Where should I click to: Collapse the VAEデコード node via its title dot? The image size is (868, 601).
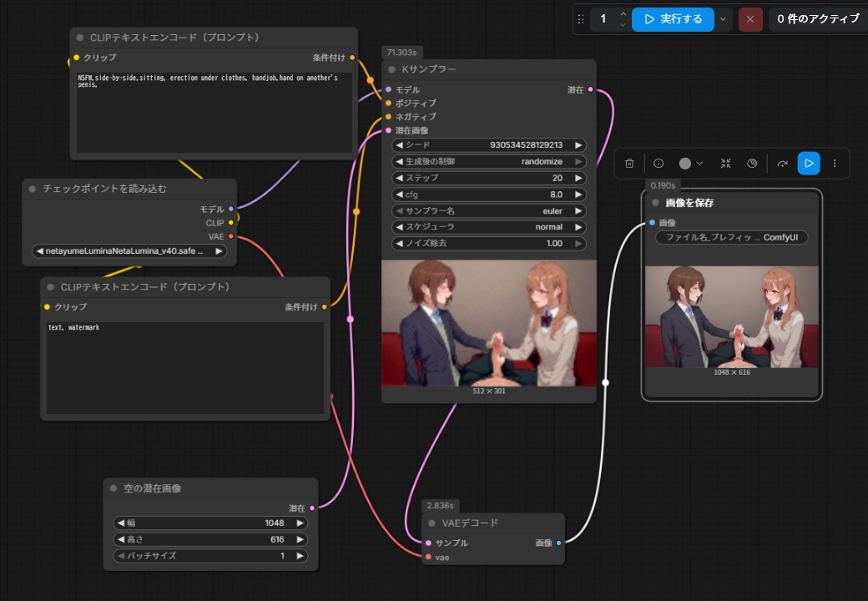pyautogui.click(x=431, y=523)
